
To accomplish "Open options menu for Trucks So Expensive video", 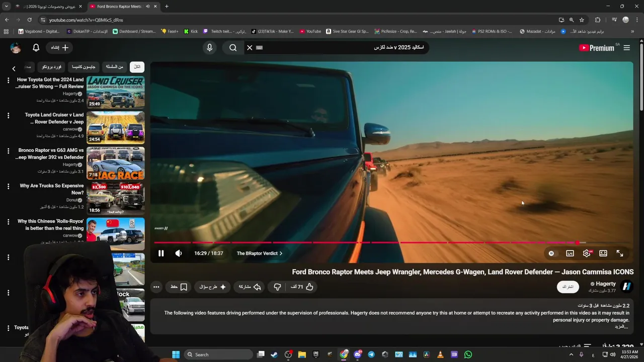I will (x=8, y=187).
